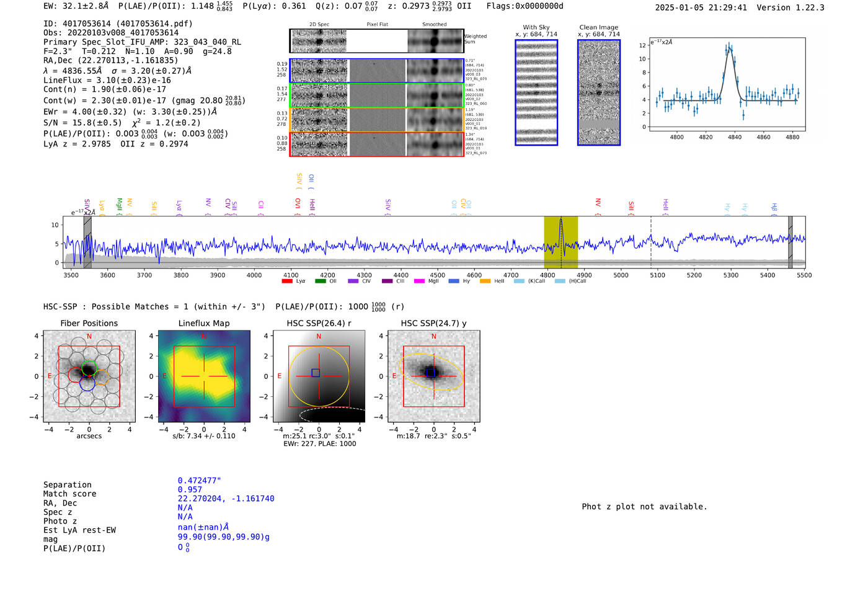
Task: Click 'RA,Dec (22.270113,-1.161835)' line
Action: tap(110, 60)
